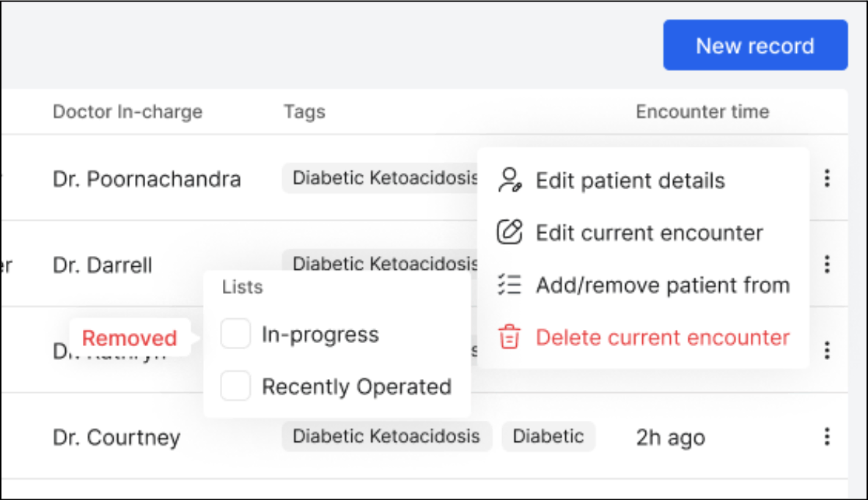Screen dimensions: 868x500
Task: Select Edit patient details menu item
Action: pyautogui.click(x=630, y=180)
